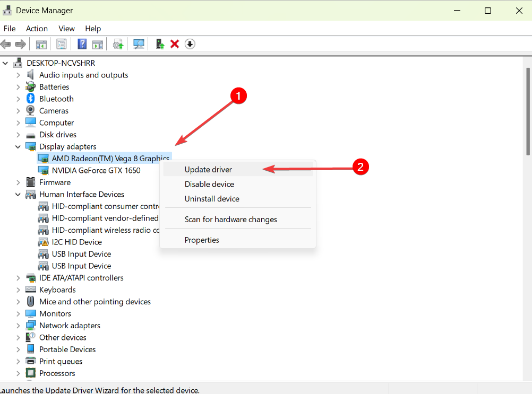Screen dimensions: 532x394
Task: Click the Device Manager title bar icon
Action: [7, 10]
